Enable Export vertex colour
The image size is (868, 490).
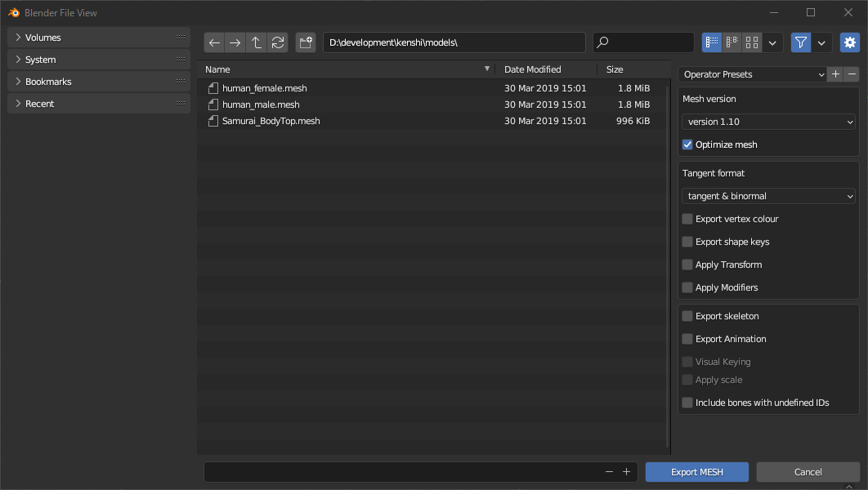687,219
